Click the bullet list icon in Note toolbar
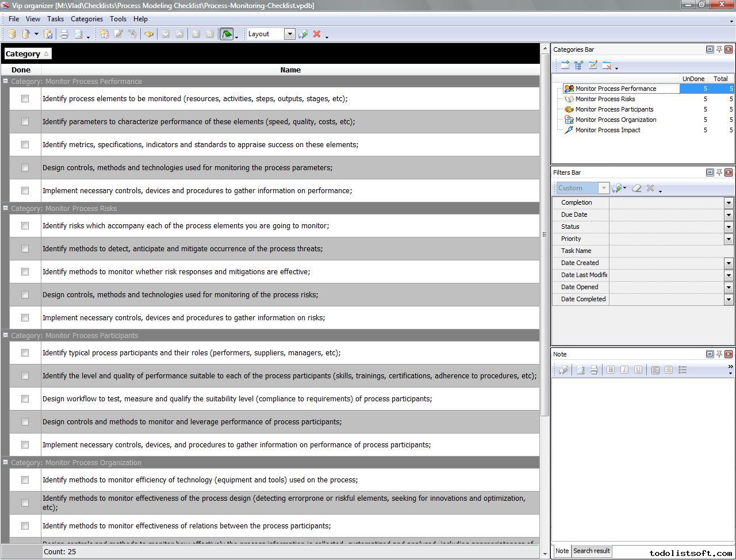The image size is (736, 560). [x=683, y=370]
